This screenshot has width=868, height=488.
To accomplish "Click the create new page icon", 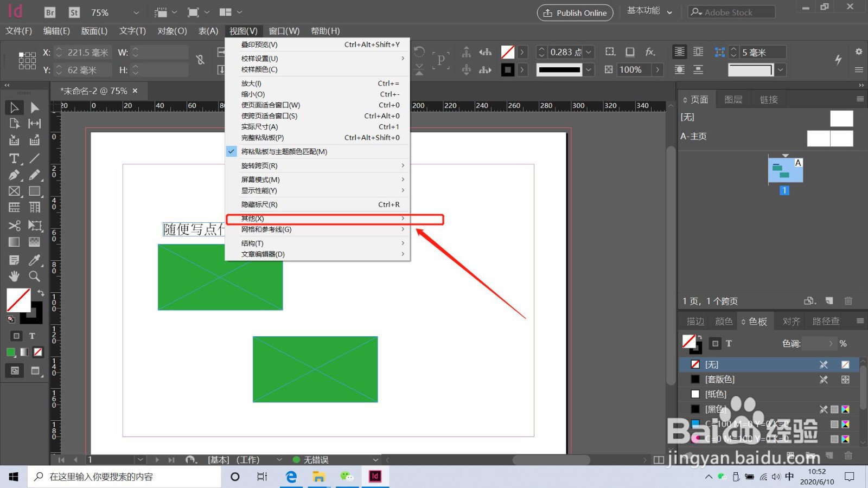I will pyautogui.click(x=829, y=301).
